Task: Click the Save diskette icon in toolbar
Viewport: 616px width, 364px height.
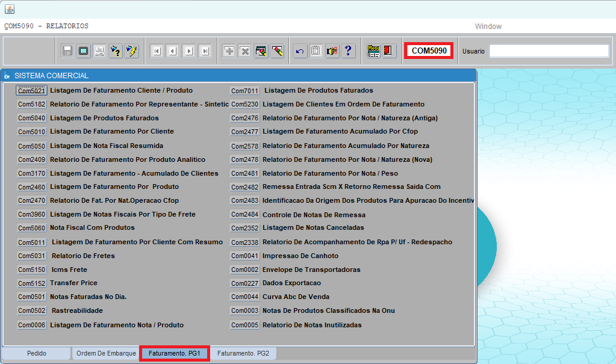Action: 67,51
